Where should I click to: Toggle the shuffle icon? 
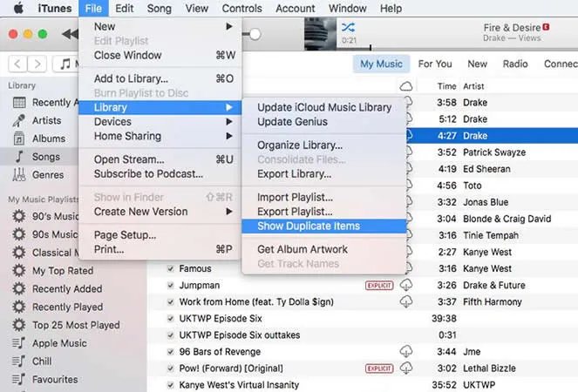(x=348, y=27)
